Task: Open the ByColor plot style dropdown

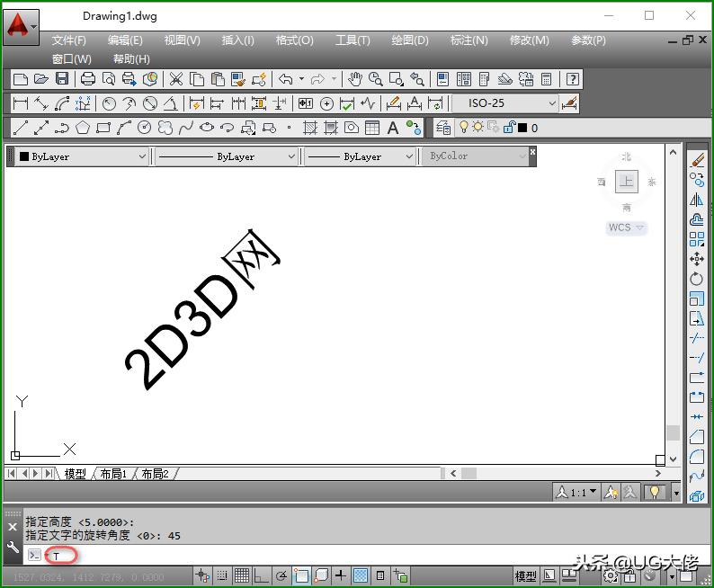Action: tap(475, 156)
